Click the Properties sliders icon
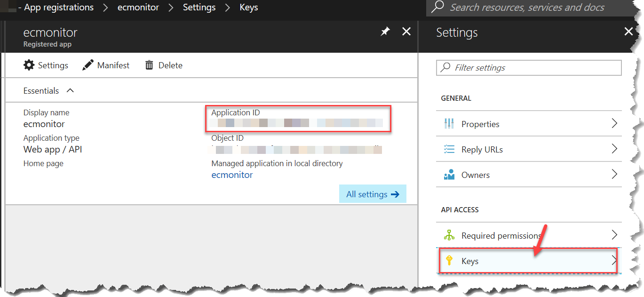The width and height of the screenshot is (644, 297). [x=449, y=124]
